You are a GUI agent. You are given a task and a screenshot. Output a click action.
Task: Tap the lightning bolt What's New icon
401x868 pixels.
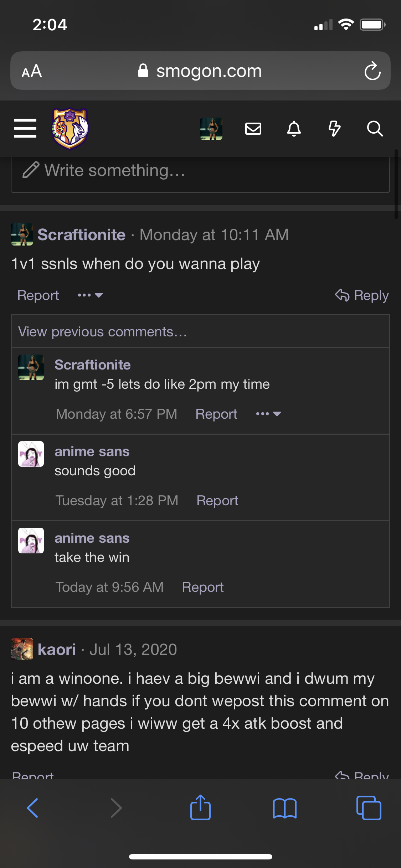334,129
